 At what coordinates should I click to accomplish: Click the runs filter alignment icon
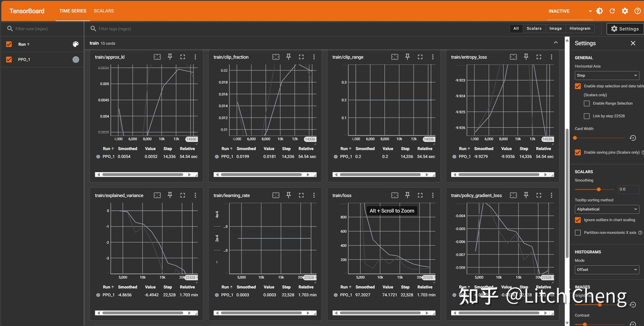76,44
